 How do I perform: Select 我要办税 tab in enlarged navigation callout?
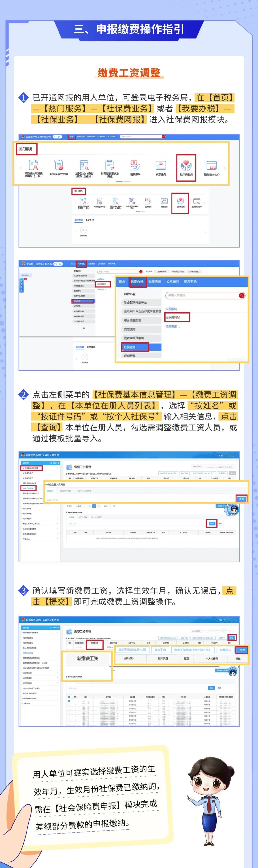(x=137, y=281)
